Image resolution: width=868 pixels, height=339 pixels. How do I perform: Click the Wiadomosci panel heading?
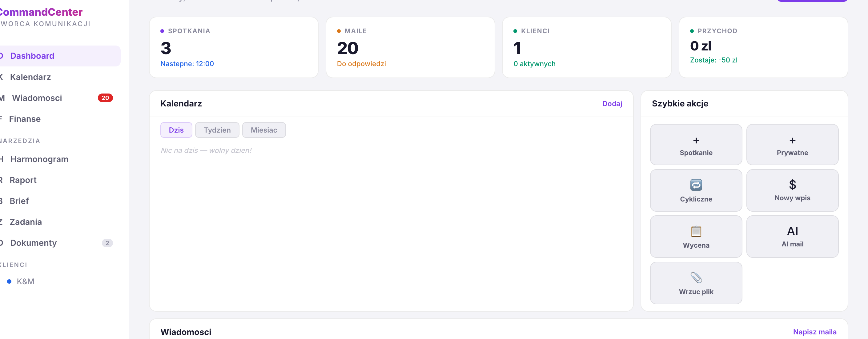186,332
